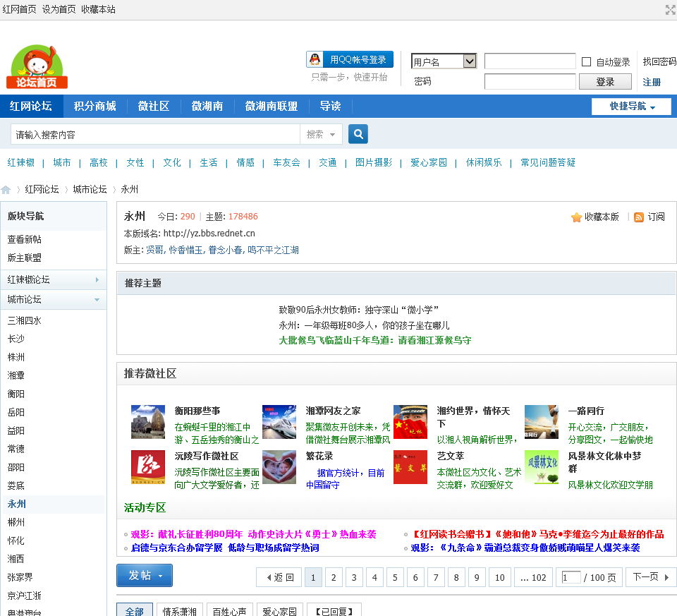The image size is (677, 616).
Task: Click the home icon in breadcrumb
Action: 6,190
